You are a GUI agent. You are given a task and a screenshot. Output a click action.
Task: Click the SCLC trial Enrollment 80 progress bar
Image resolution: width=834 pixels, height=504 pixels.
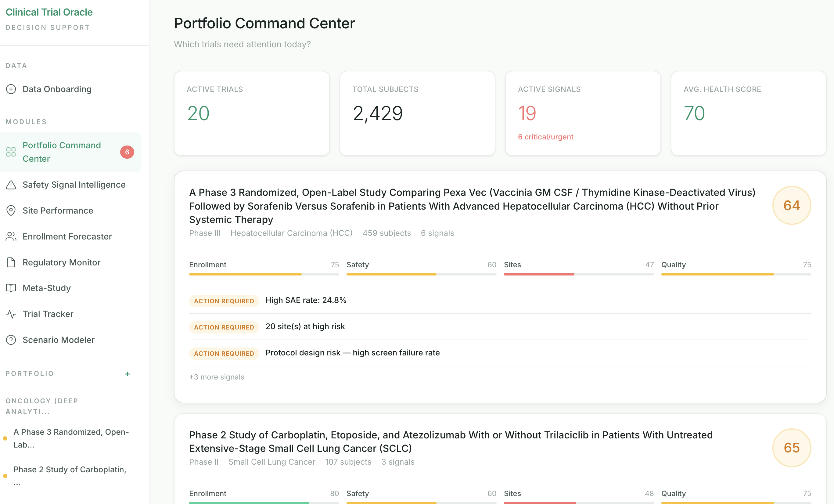[264, 503]
